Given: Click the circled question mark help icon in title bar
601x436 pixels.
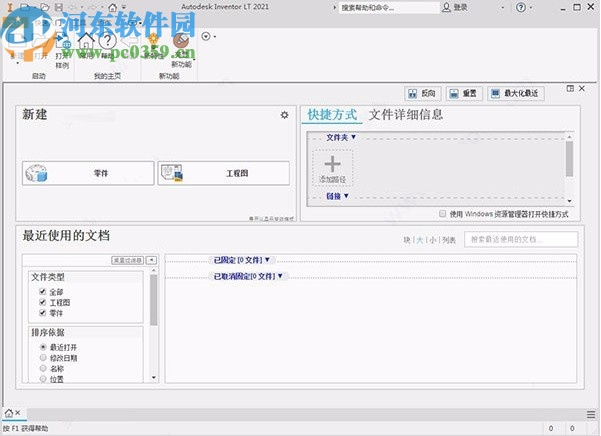Looking at the screenshot, I should pyautogui.click(x=521, y=7).
